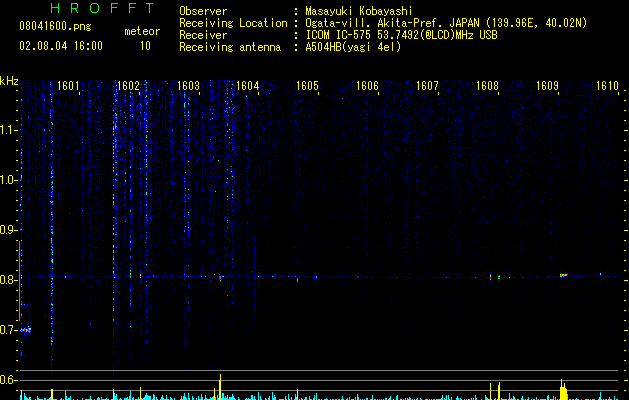The height and width of the screenshot is (400, 629).
Task: Click the 1605 time marker
Action: (x=307, y=85)
